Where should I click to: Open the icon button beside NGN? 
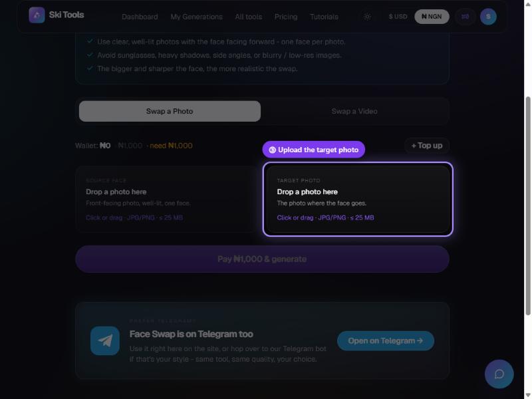click(465, 17)
